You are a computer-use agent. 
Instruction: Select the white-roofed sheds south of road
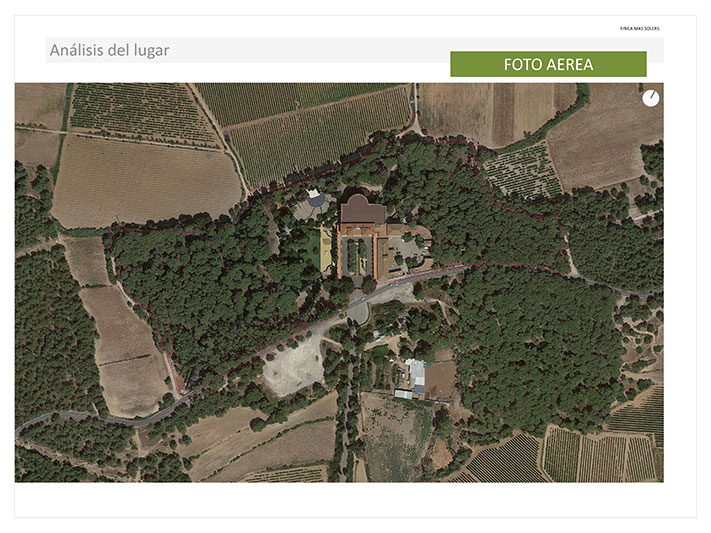[416, 378]
